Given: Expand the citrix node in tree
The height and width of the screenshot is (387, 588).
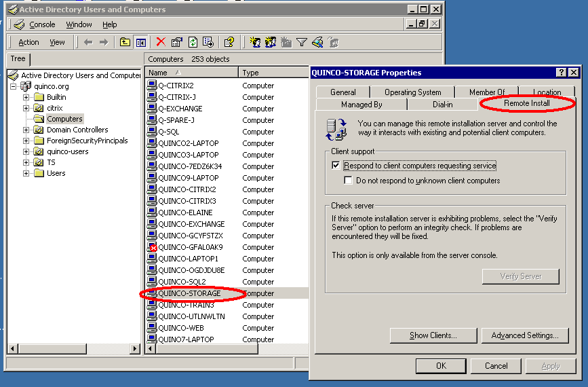Looking at the screenshot, I should coord(26,108).
